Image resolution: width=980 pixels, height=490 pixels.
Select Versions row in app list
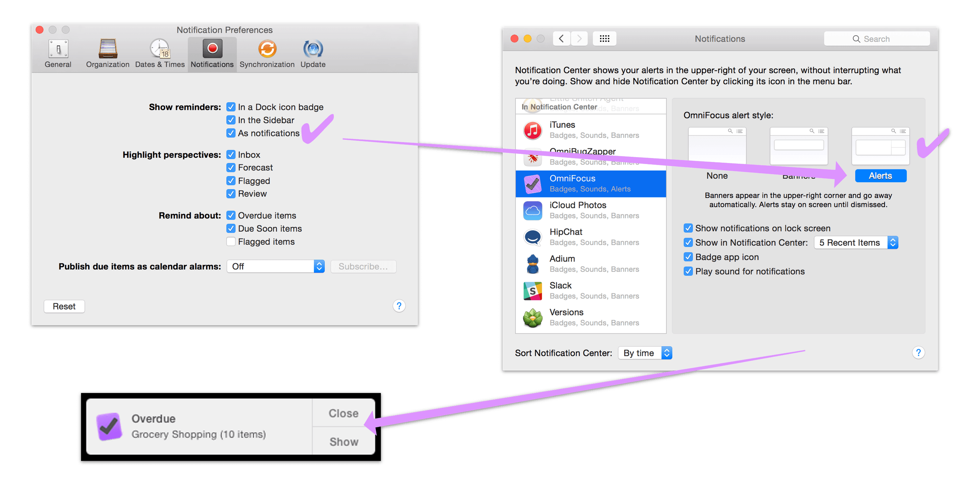click(591, 318)
